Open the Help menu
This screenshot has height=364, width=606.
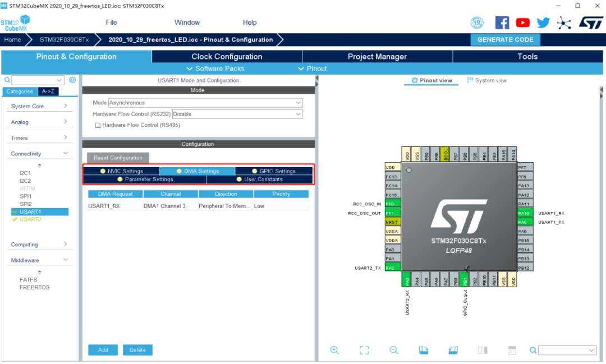[x=250, y=22]
